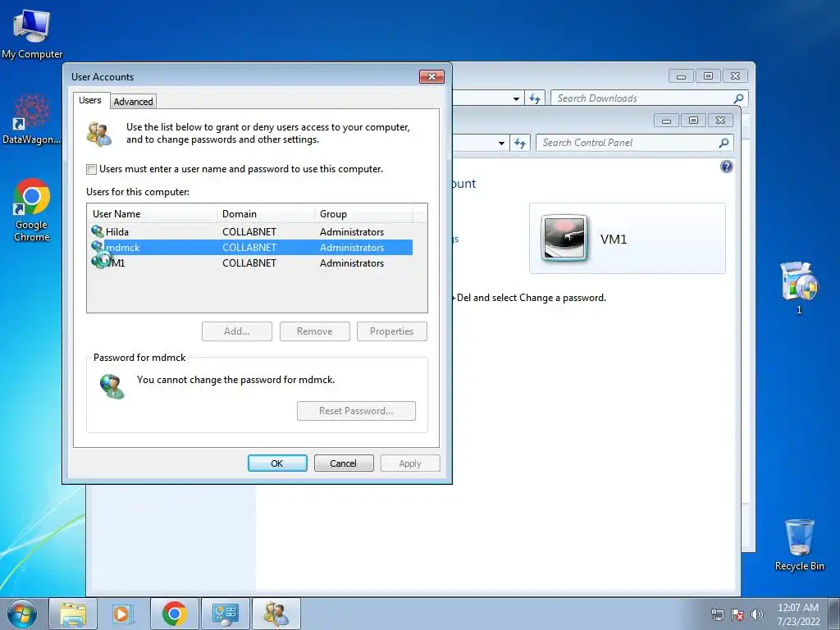This screenshot has width=840, height=630.
Task: Click refresh button in Downloads window
Action: (535, 98)
